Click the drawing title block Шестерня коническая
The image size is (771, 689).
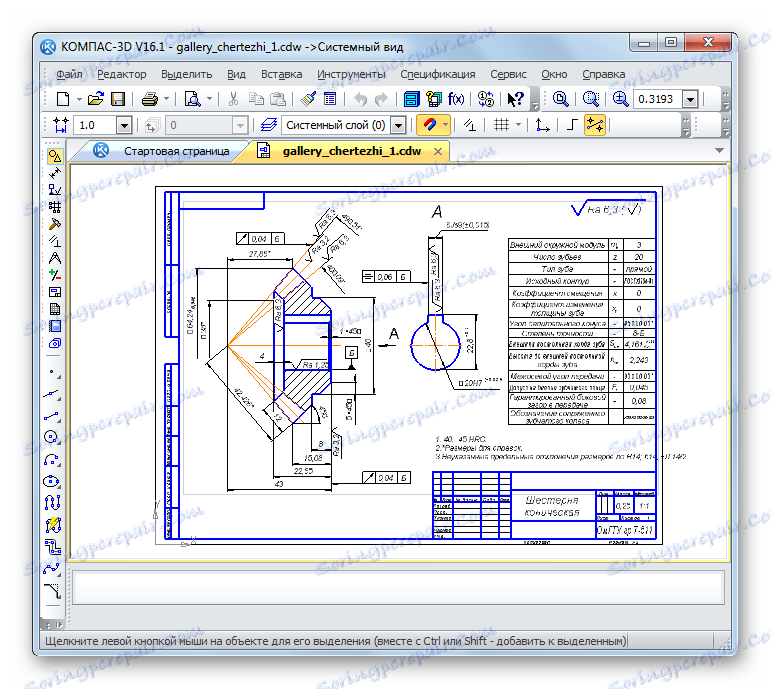[552, 507]
